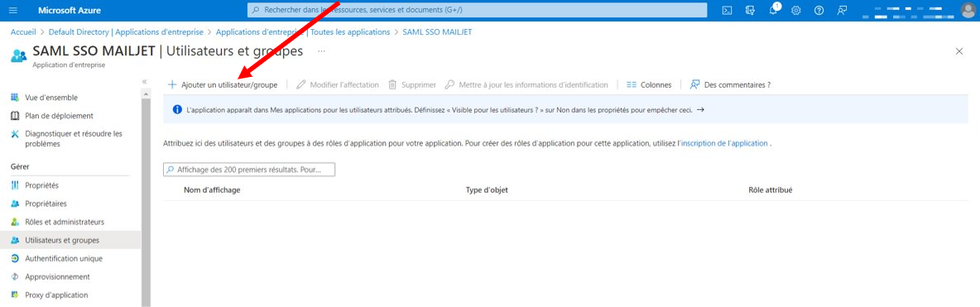
Task: Sort by Nom d'affichage column
Action: coord(212,189)
